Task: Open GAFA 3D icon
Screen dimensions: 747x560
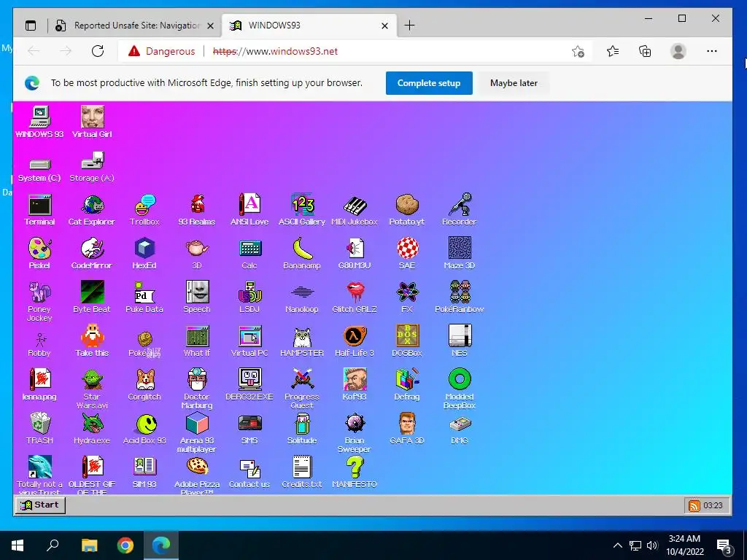Action: pyautogui.click(x=407, y=429)
